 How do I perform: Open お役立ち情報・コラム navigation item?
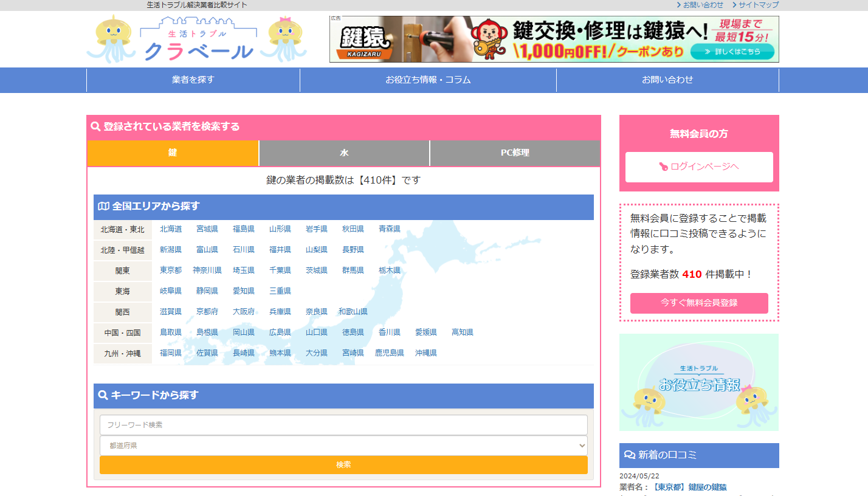(428, 80)
